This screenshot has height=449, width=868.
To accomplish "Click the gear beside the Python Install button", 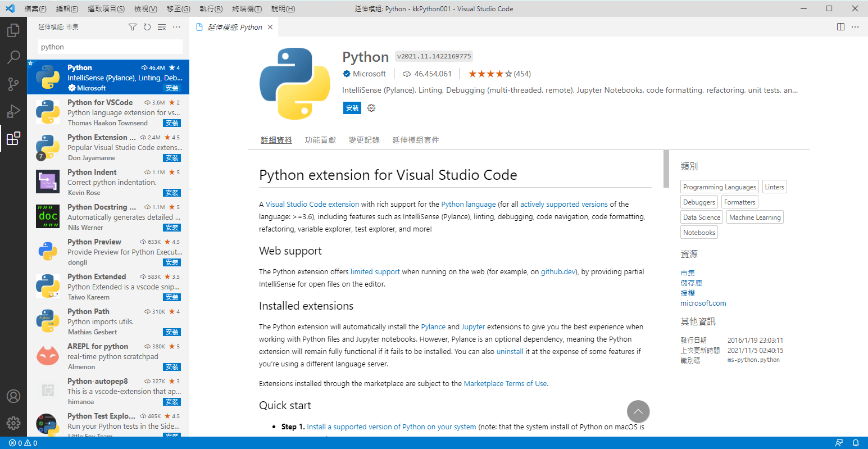I will [x=371, y=107].
